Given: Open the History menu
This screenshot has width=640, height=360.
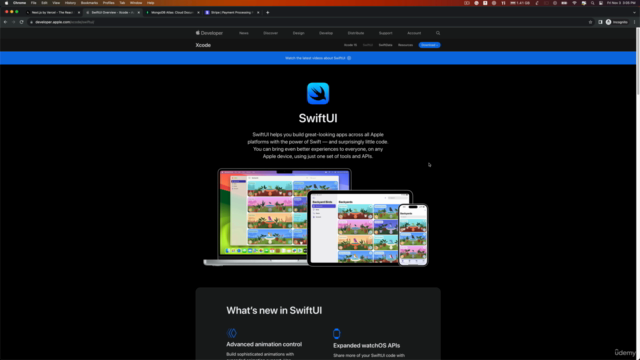Looking at the screenshot, I should pos(70,3).
